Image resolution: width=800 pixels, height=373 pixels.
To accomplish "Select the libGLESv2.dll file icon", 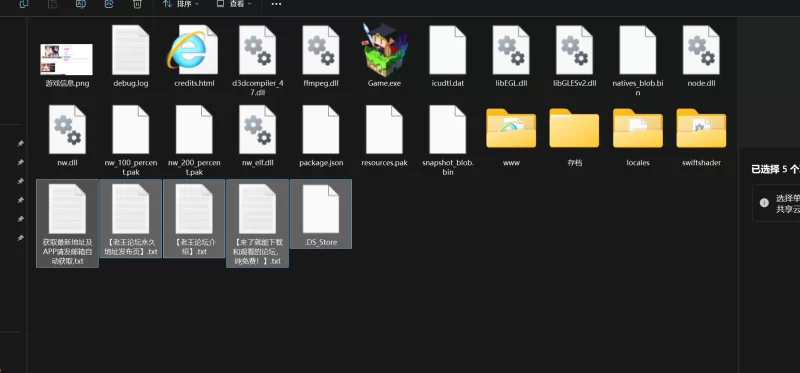I will (574, 50).
